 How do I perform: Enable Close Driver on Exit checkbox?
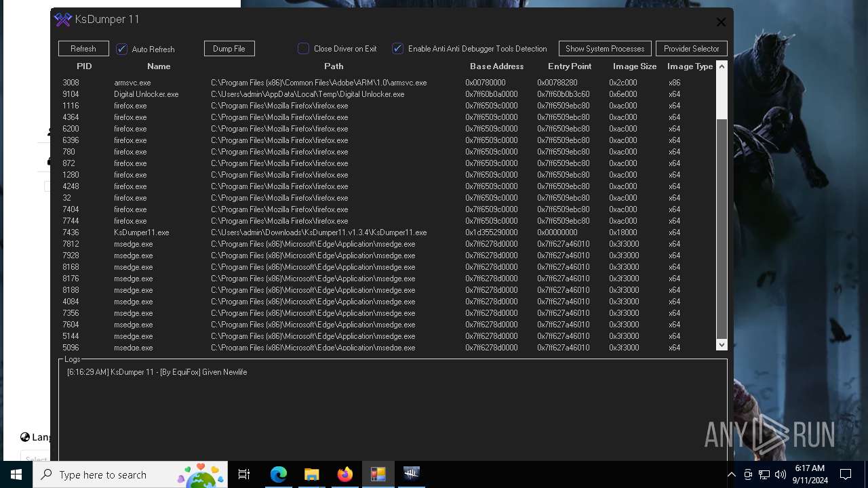tap(304, 49)
